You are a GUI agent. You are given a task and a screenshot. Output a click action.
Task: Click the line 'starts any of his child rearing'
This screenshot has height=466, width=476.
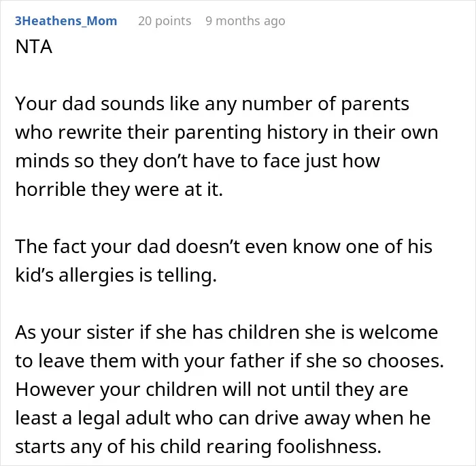point(199,446)
